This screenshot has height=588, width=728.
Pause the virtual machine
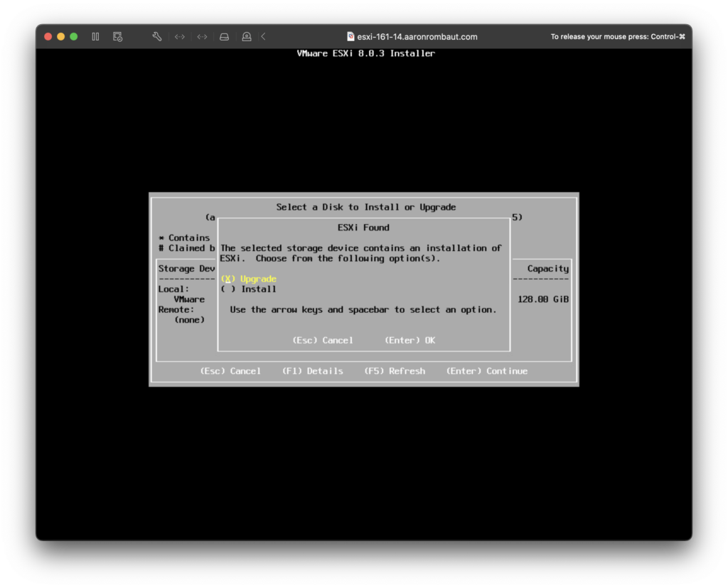pyautogui.click(x=95, y=36)
